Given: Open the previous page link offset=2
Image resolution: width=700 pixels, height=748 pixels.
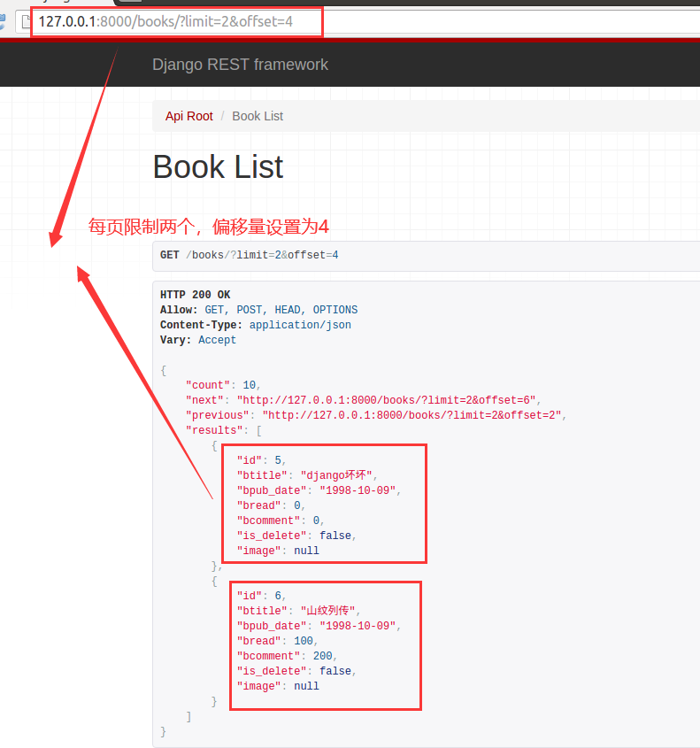Looking at the screenshot, I should coord(412,415).
